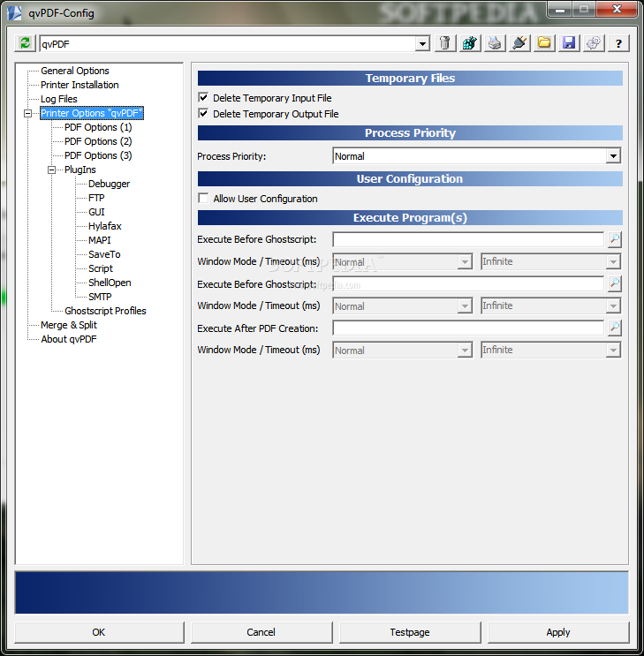Screen dimensions: 644x656
Task: Click the Apply button
Action: [558, 632]
